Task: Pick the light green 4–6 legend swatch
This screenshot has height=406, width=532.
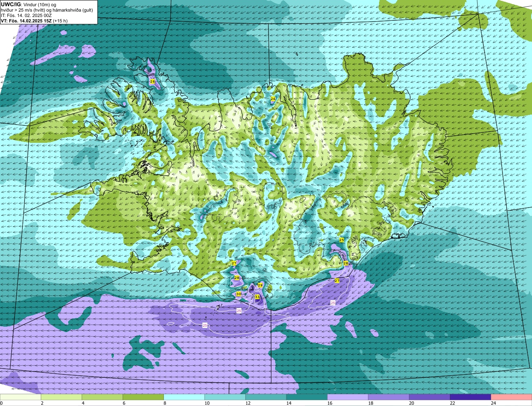Action: (103, 397)
